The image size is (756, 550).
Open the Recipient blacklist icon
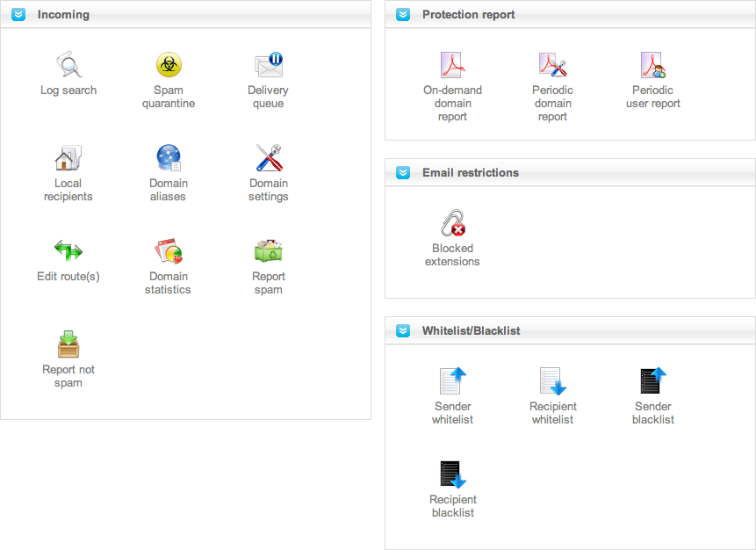453,474
